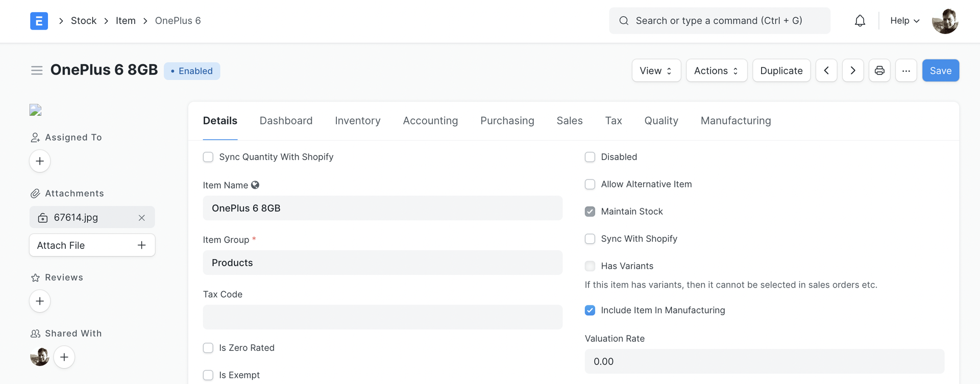The width and height of the screenshot is (980, 384).
Task: Expand the View dropdown
Action: click(x=656, y=70)
